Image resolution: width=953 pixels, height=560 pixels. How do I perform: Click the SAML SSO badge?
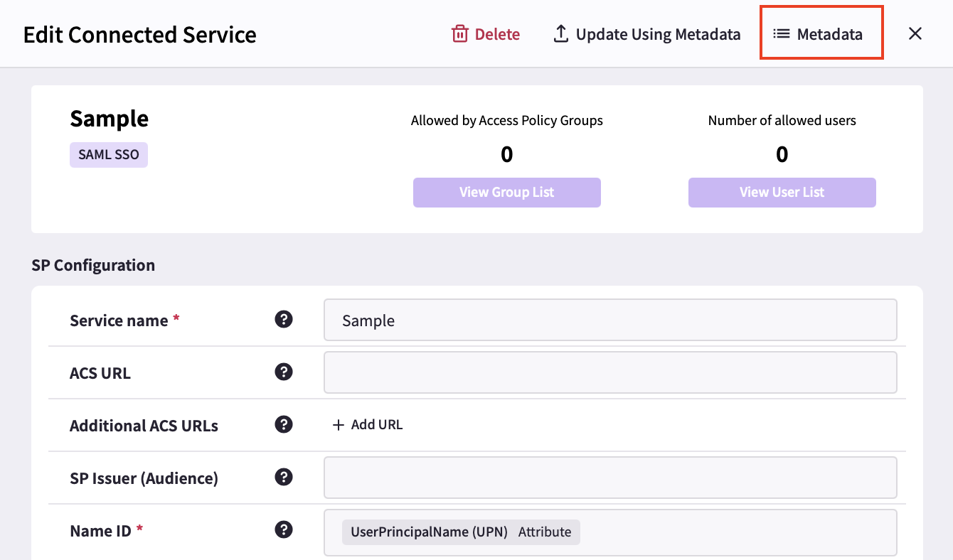(109, 154)
